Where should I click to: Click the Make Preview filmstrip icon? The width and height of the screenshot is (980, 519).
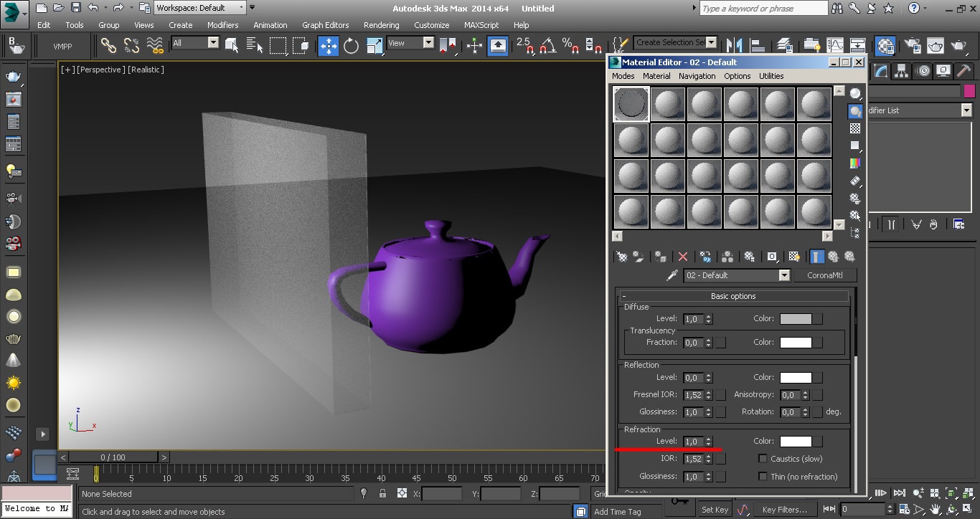(x=855, y=181)
